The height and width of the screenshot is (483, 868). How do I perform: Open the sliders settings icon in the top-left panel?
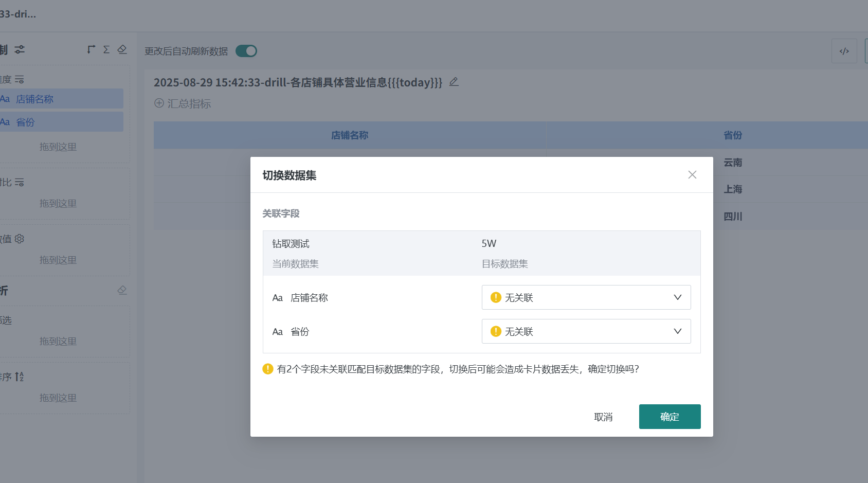pos(20,49)
